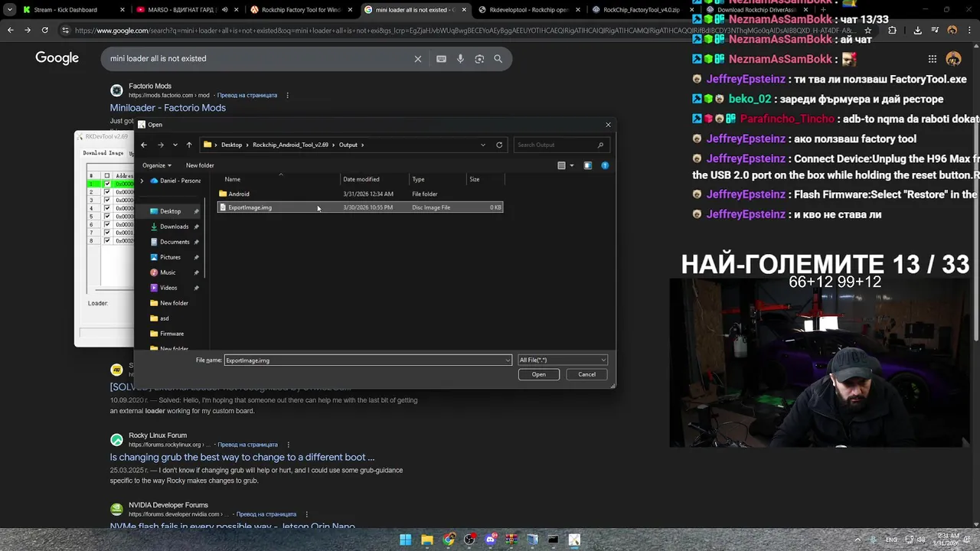Toggle row 7 checkbox in RKDevTool

pyautogui.click(x=107, y=233)
